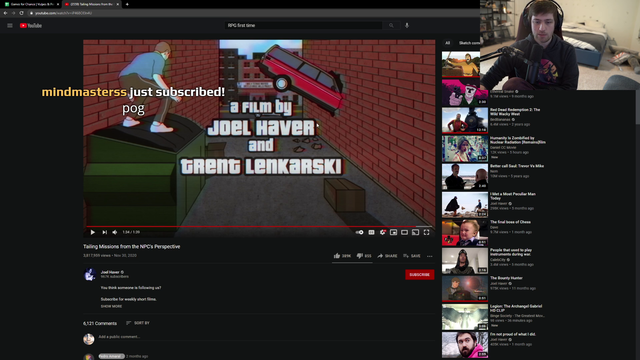Click the 6,121 Comments count
This screenshot has width=640, height=360.
(x=100, y=323)
